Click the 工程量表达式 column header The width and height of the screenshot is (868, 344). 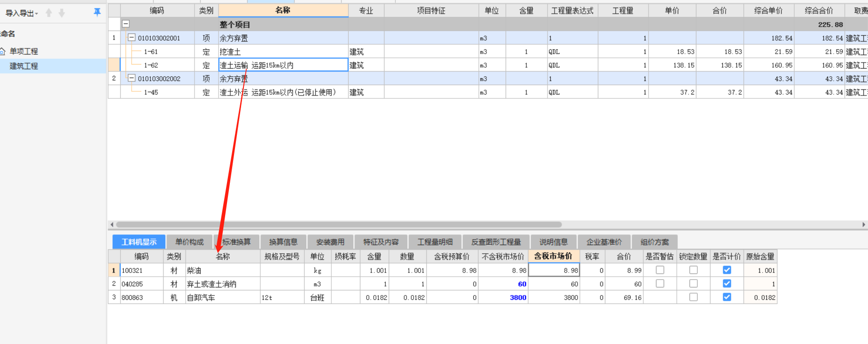click(x=572, y=10)
